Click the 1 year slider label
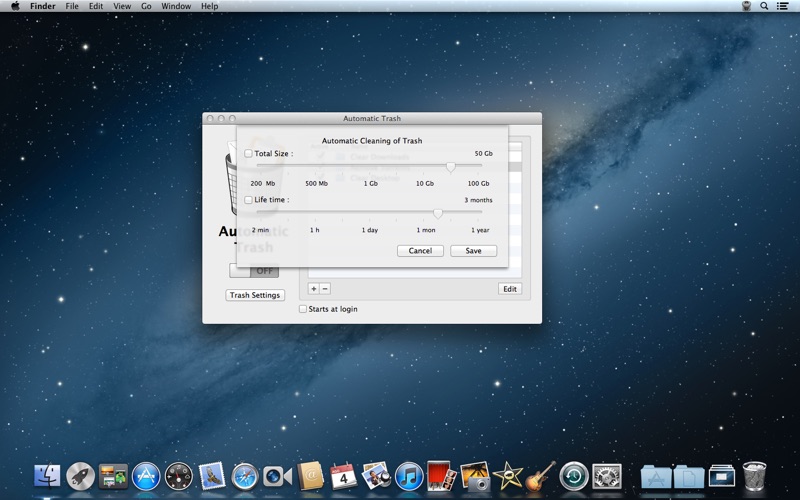 click(x=480, y=230)
